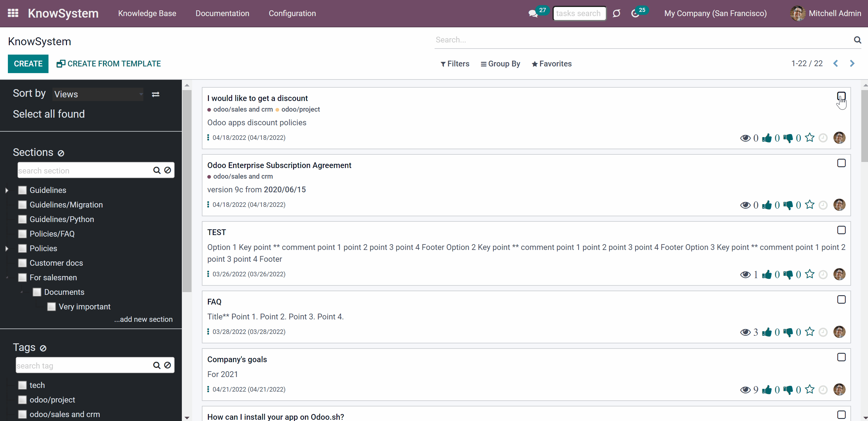868x421 pixels.
Task: Open the My Company (San Francisco) switcher
Action: coord(715,13)
